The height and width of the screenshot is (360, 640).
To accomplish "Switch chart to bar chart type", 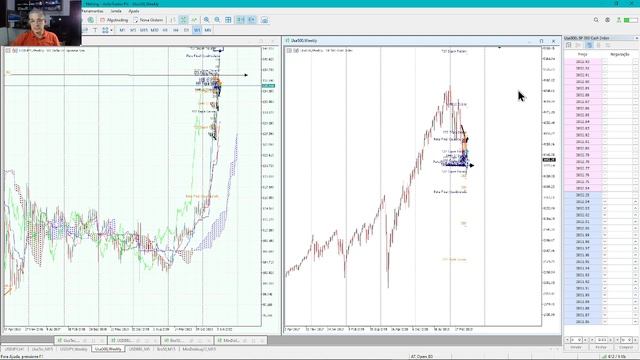I will [173, 20].
